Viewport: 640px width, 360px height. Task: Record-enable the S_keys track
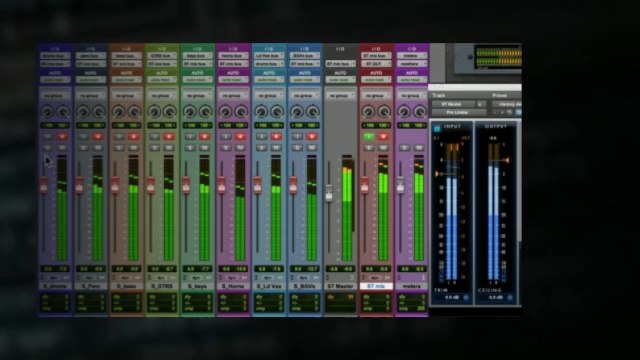(204, 136)
